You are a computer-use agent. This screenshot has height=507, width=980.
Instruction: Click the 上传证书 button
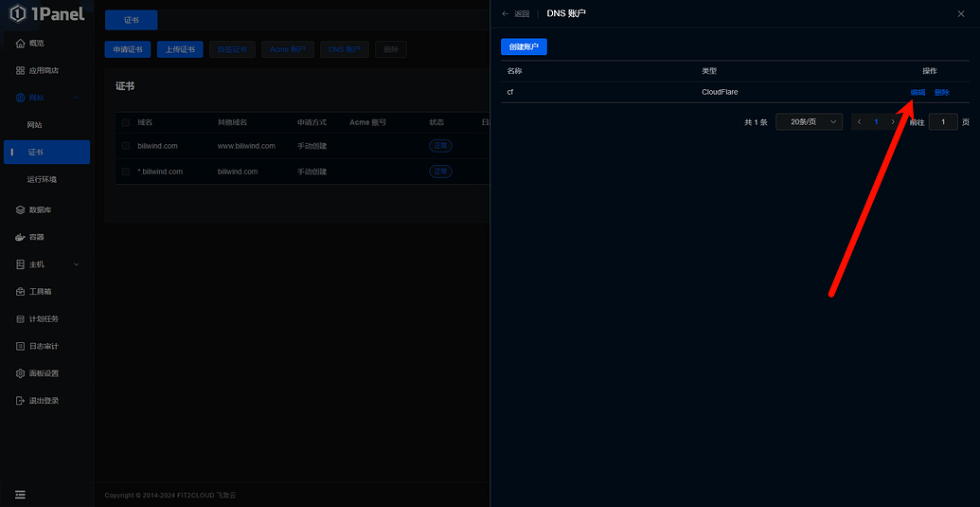[x=180, y=49]
